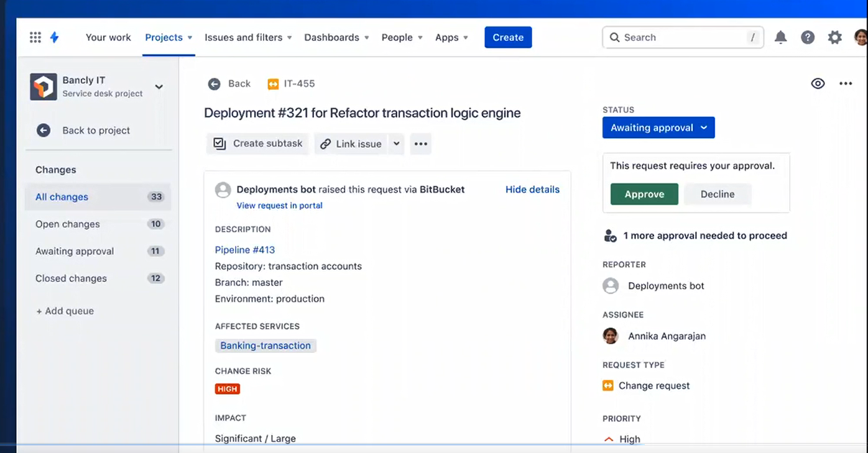Click the All changes count badge 33
This screenshot has height=453, width=868.
coord(156,197)
